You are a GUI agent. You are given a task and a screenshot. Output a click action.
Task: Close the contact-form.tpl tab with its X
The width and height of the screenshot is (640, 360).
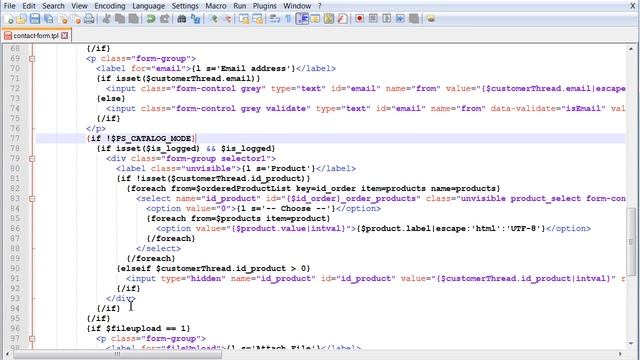click(64, 36)
